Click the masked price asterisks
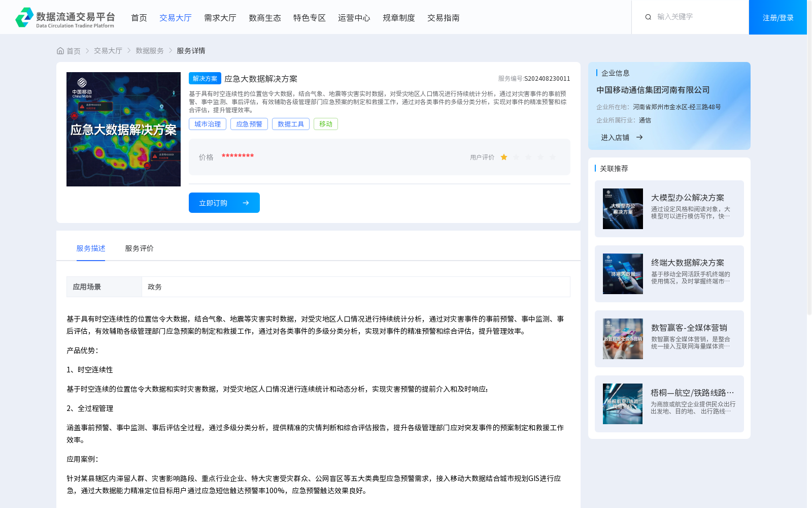The height and width of the screenshot is (508, 812). [x=238, y=156]
